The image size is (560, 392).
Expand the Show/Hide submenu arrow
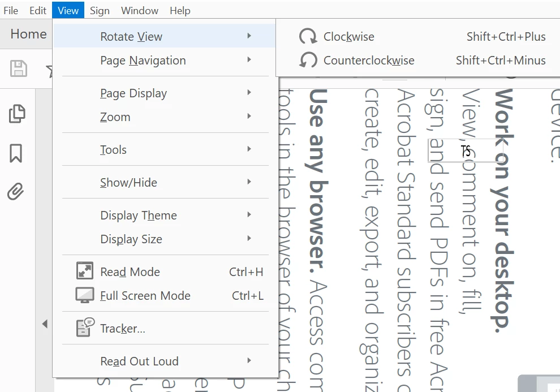point(249,182)
